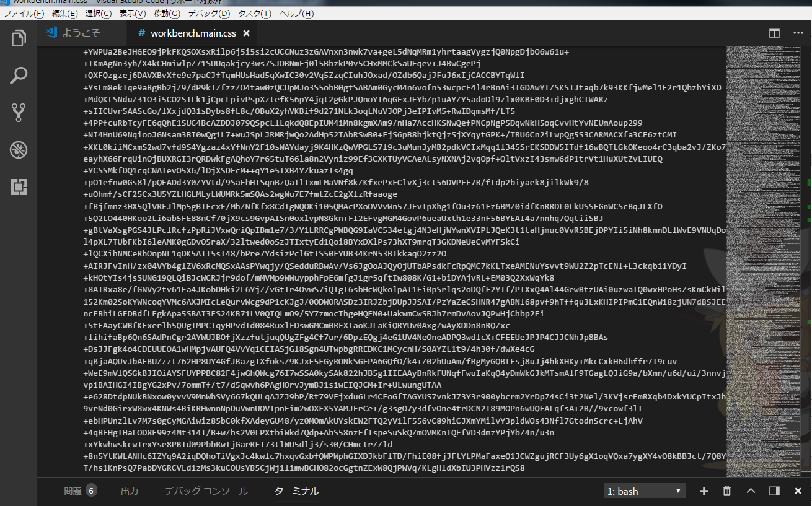This screenshot has width=812, height=506.
Task: Open the terminal selector dropdown '1: bash'
Action: [x=645, y=491]
